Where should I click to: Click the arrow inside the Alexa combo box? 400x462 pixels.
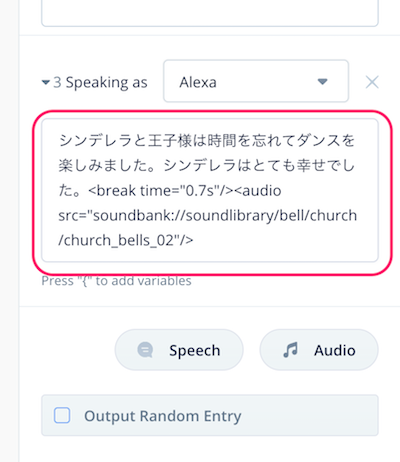point(322,82)
